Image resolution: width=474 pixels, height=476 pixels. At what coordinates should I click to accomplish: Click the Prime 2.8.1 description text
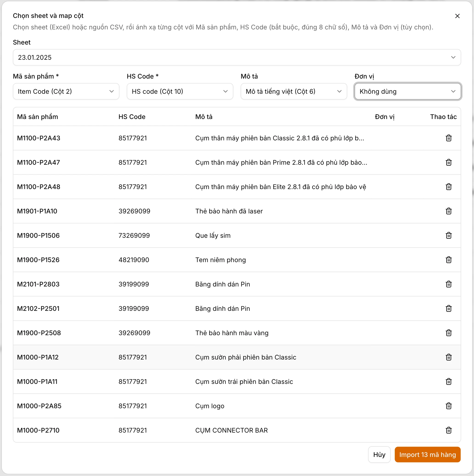[x=281, y=163]
